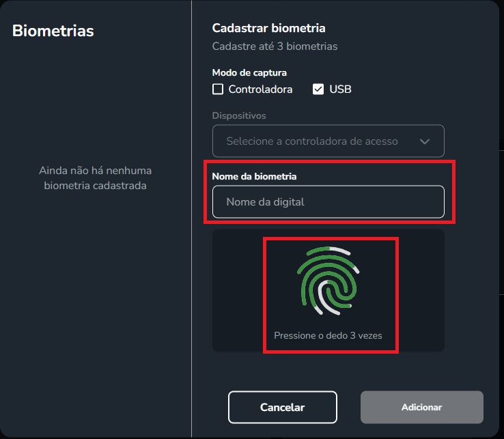This screenshot has height=439, width=504.
Task: Click the Adicionar button
Action: (422, 407)
